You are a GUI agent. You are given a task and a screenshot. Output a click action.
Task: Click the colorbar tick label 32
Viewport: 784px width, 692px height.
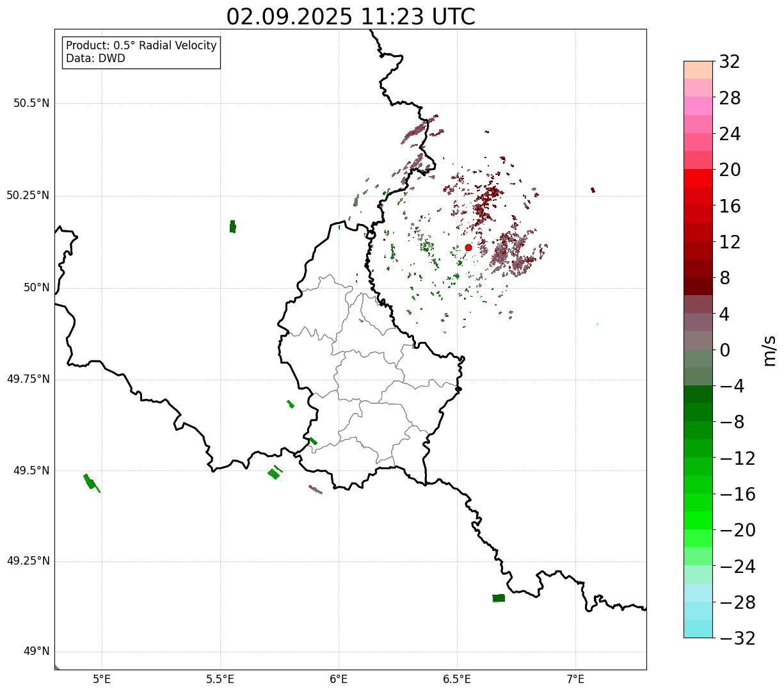[730, 62]
